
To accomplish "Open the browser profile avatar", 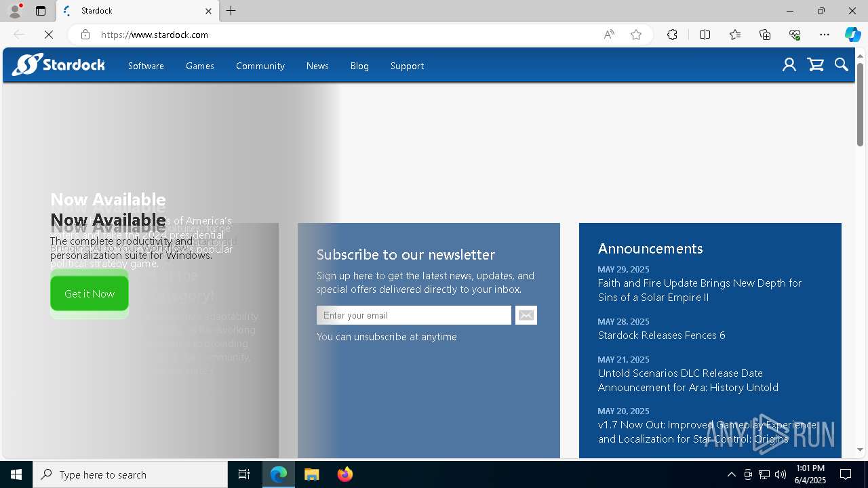I will point(15,11).
